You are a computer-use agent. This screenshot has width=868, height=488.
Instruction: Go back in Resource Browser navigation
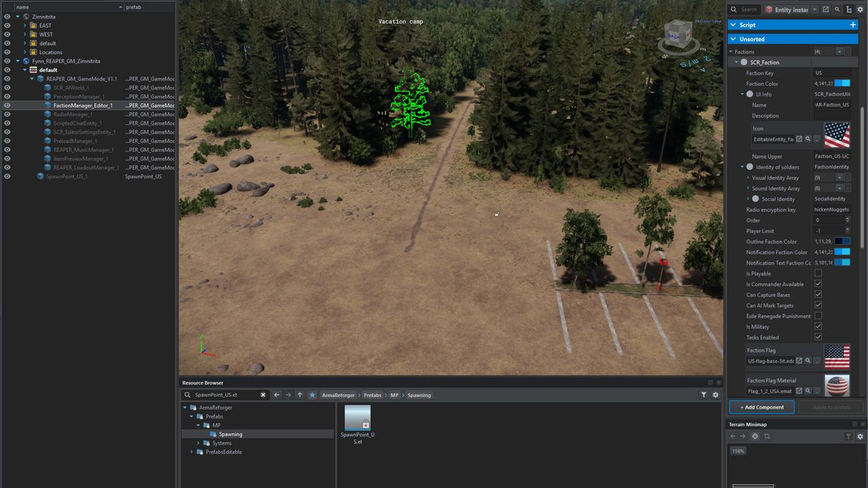(x=277, y=395)
